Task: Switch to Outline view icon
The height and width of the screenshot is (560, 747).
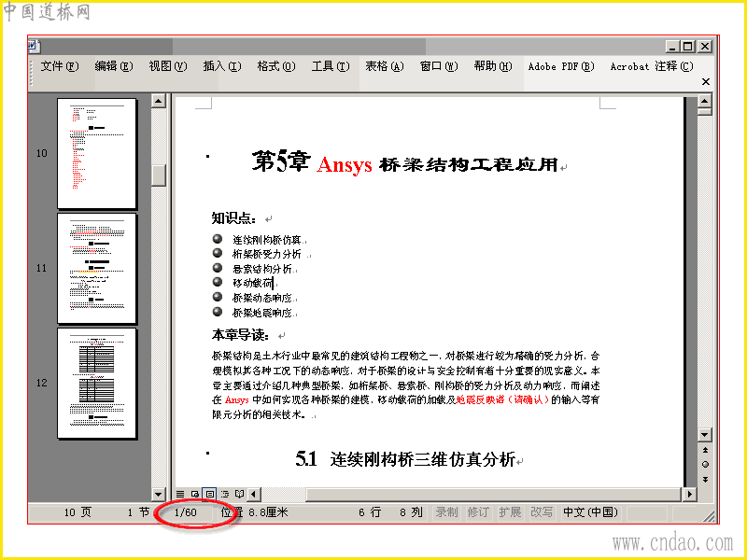Action: click(225, 494)
